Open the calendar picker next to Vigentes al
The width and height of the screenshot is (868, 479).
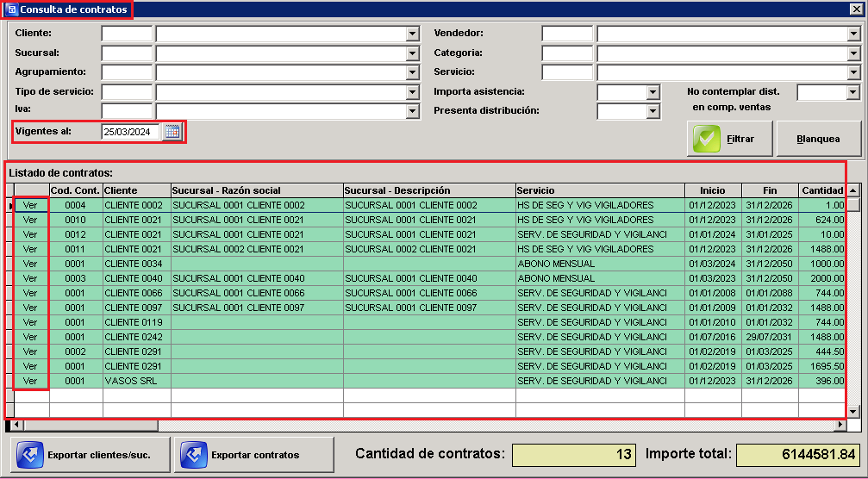pyautogui.click(x=172, y=132)
